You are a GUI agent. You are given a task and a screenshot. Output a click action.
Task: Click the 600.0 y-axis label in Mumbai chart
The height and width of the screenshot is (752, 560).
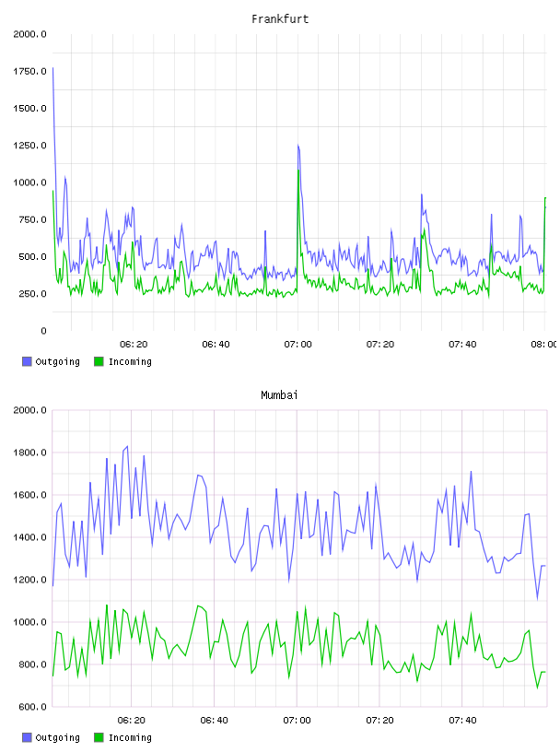click(32, 707)
